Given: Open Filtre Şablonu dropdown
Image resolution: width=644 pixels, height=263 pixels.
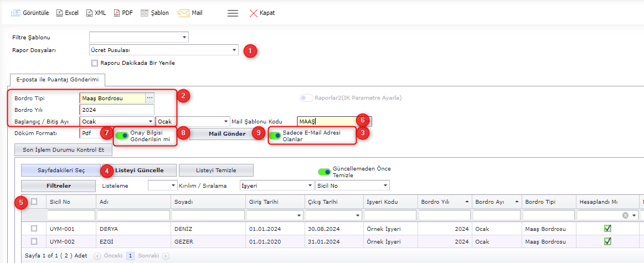Looking at the screenshot, I should coord(184,38).
